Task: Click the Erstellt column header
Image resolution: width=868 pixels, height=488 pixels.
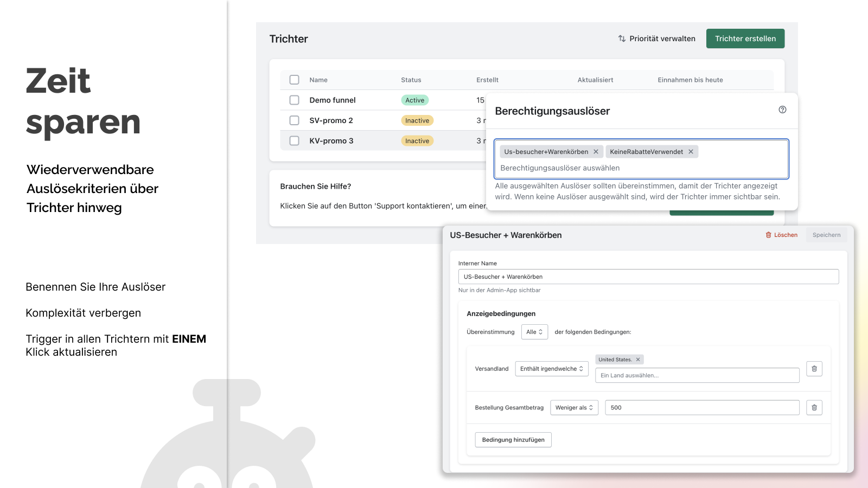Action: click(487, 80)
